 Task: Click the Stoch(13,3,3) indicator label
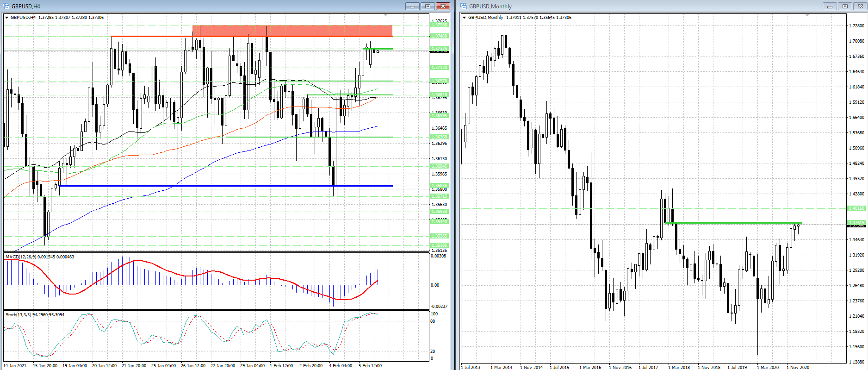[35, 314]
